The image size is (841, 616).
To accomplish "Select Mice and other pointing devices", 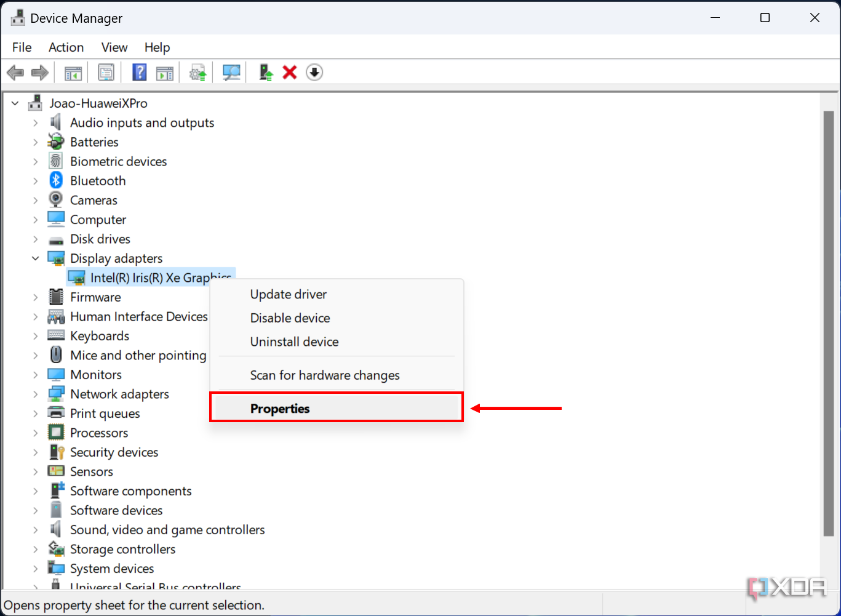I will point(138,355).
